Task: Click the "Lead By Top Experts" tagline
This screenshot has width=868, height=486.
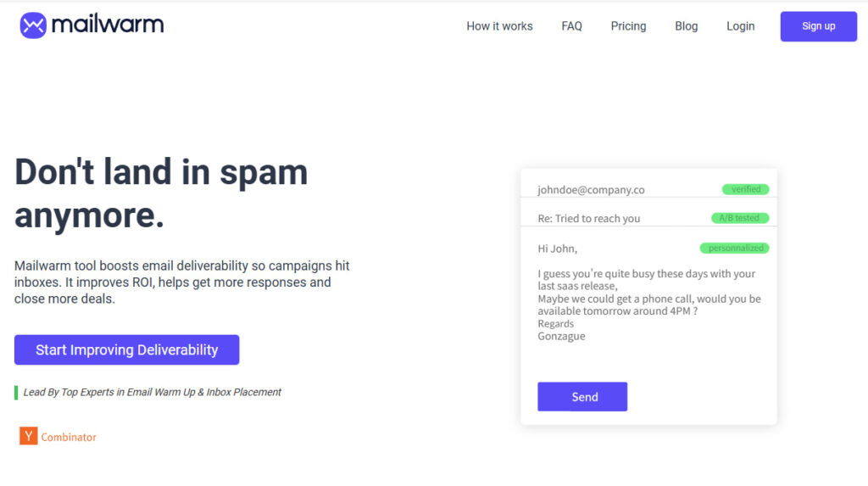Action: [153, 392]
